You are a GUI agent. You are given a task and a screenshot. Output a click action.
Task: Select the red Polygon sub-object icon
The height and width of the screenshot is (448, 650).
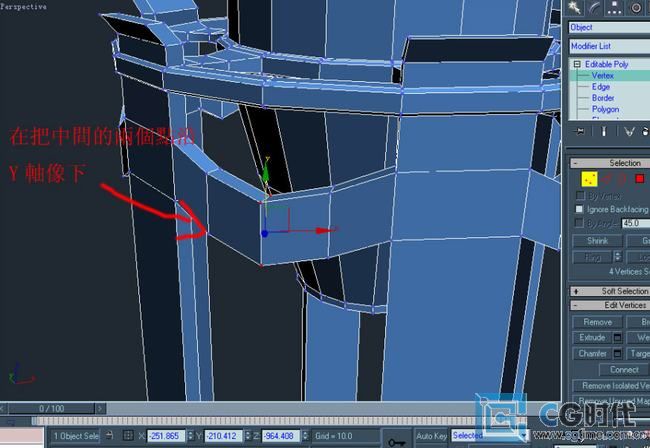point(639,179)
